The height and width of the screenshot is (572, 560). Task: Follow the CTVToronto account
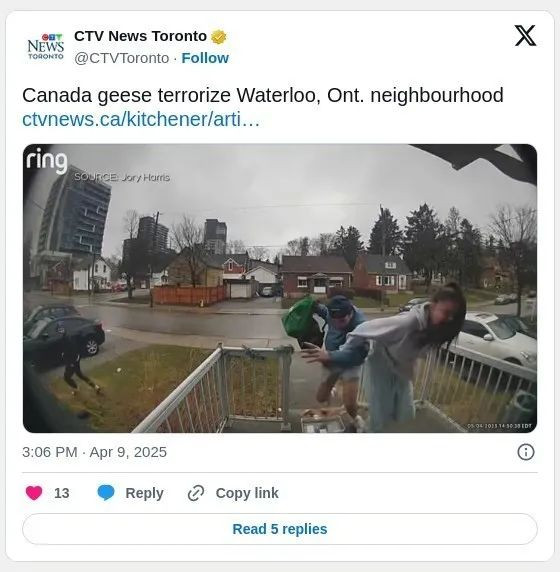click(205, 58)
